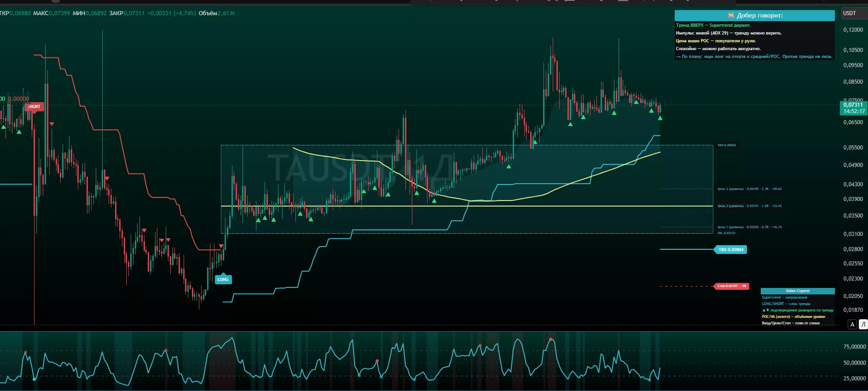Click the VAL 0.03121 level label
This screenshot has width=868, height=391.
point(726,233)
